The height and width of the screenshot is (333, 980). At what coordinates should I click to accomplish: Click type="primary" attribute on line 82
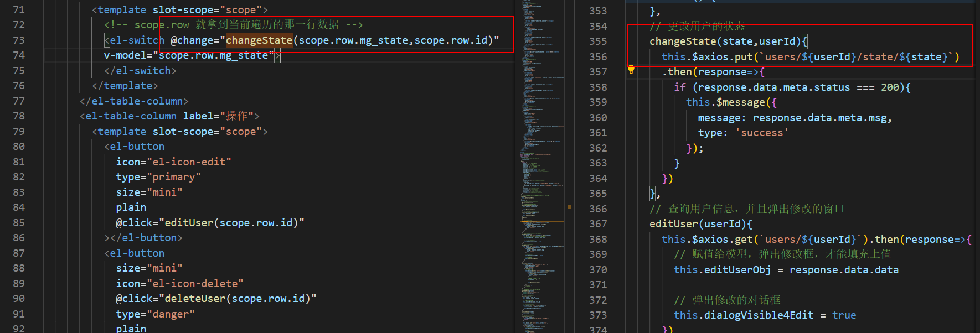(x=158, y=177)
